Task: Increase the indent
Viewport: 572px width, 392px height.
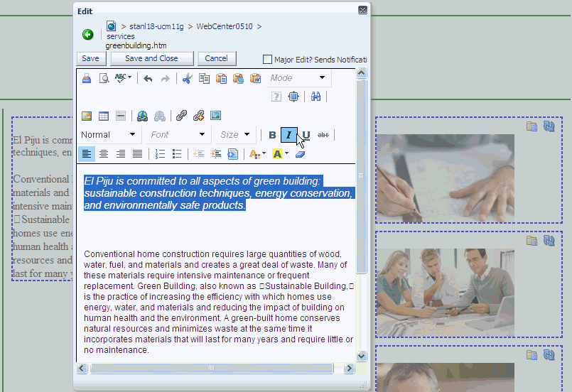Action: 216,154
